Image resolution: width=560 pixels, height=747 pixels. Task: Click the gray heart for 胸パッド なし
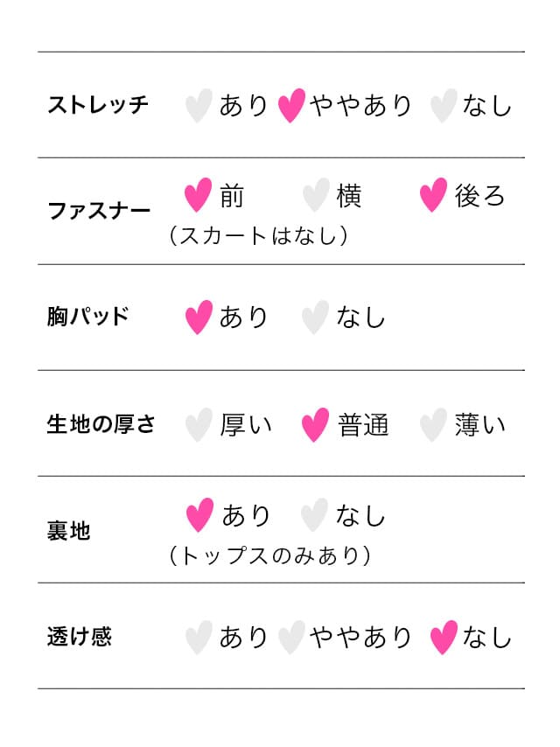click(316, 317)
